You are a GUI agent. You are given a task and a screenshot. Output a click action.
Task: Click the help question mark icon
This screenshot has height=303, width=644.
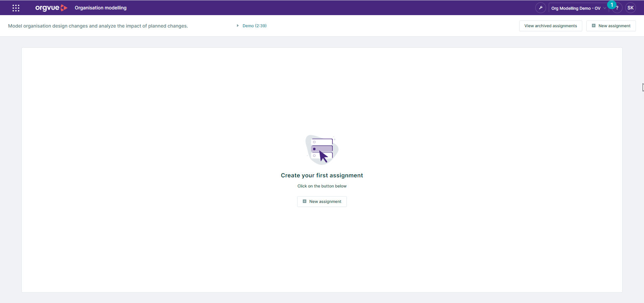618,8
